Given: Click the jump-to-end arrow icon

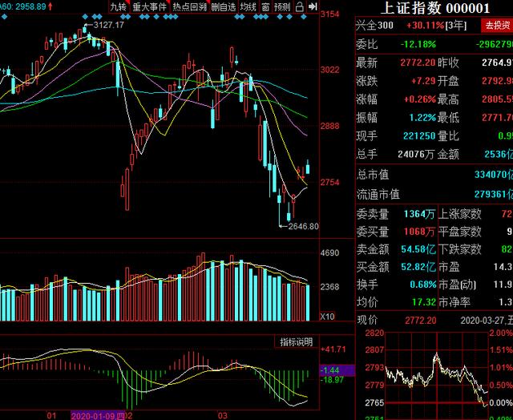Looking at the screenshot, I should 313,6.
